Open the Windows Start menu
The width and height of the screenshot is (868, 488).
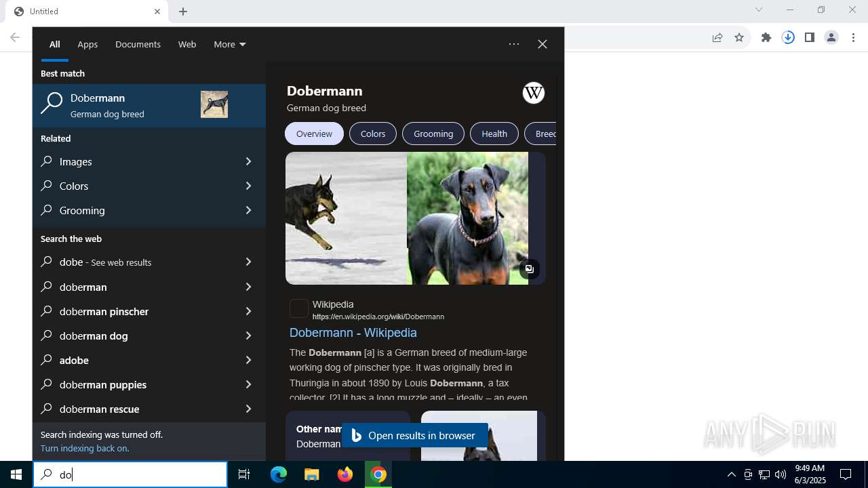pyautogui.click(x=16, y=474)
